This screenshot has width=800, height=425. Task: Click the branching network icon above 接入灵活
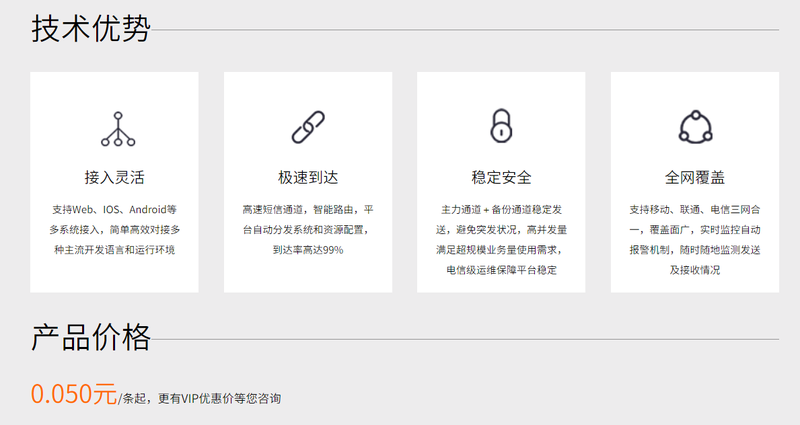(x=118, y=129)
